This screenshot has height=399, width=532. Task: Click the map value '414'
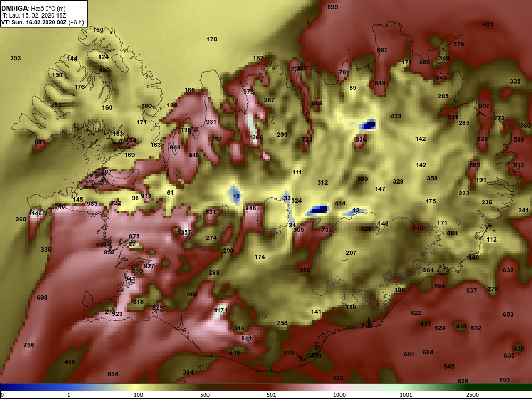click(x=340, y=203)
